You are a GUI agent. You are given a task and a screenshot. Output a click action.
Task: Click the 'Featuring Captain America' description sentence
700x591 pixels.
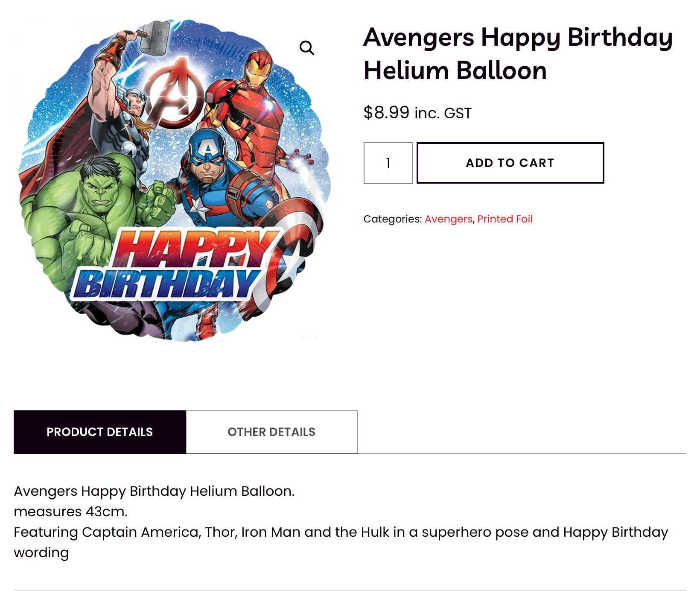point(341,532)
